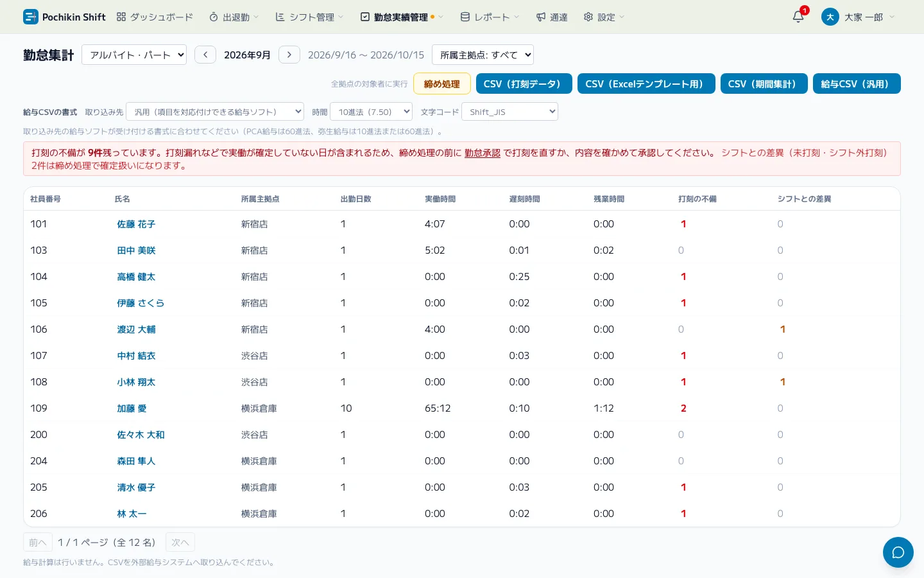Viewport: 924px width, 578px height.
Task: Open employee 中村 結衣
Action: (136, 356)
